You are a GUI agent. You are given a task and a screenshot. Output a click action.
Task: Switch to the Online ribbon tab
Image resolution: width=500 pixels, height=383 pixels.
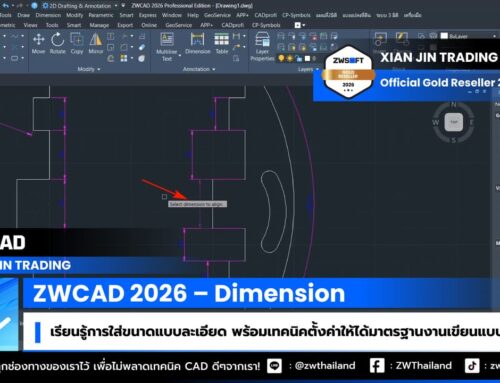149,25
